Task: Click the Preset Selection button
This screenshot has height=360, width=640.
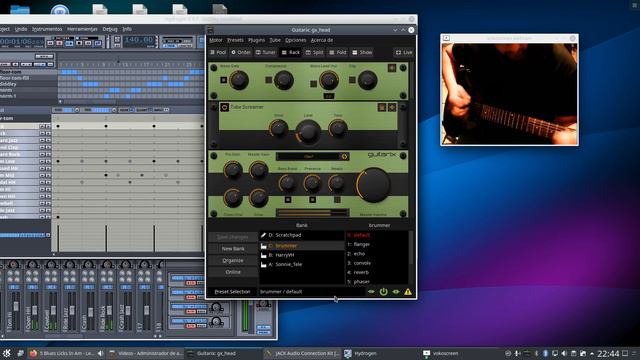Action: pos(233,291)
